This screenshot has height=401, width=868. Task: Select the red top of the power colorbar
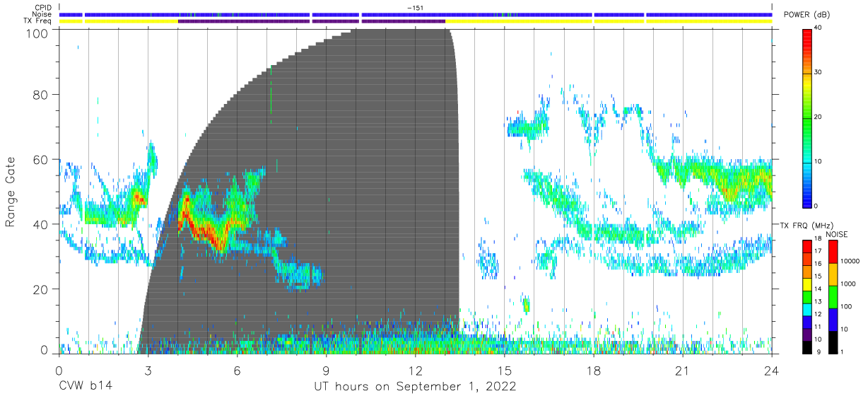[807, 35]
